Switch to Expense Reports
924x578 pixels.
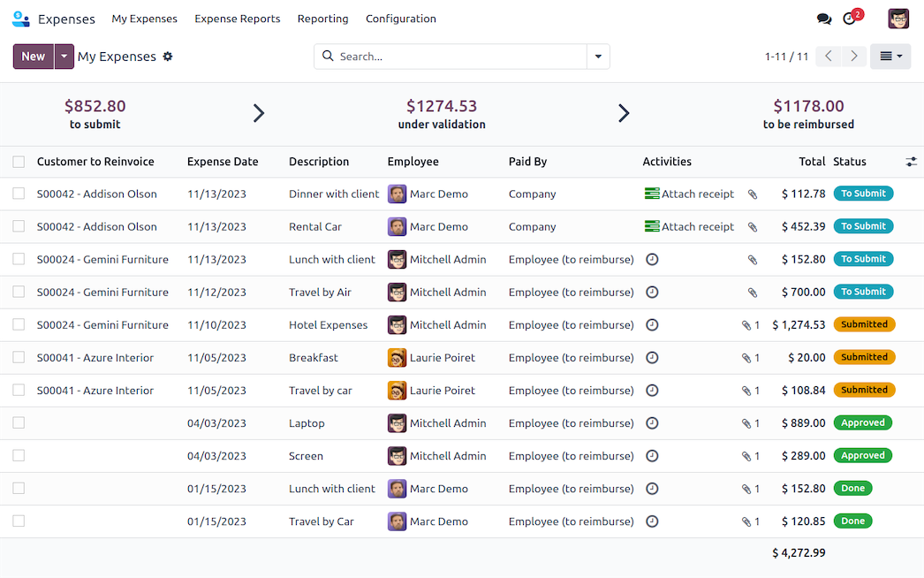[x=237, y=18]
